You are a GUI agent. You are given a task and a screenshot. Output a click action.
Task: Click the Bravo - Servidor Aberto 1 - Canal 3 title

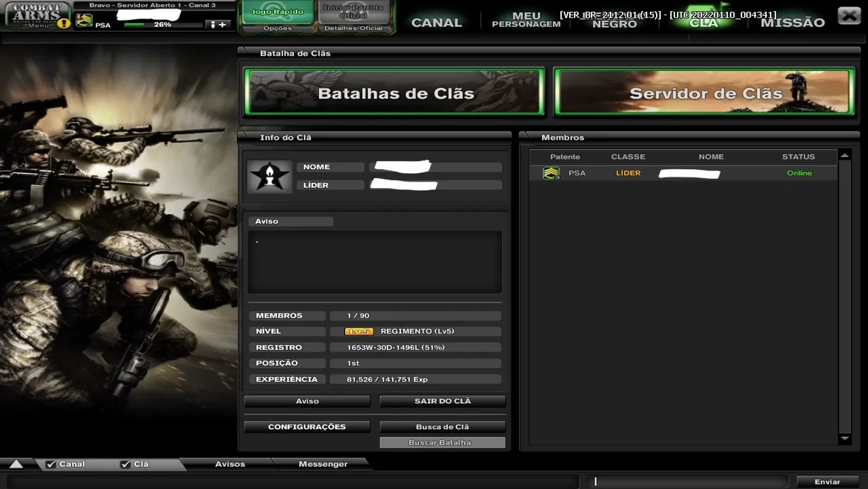(x=152, y=5)
